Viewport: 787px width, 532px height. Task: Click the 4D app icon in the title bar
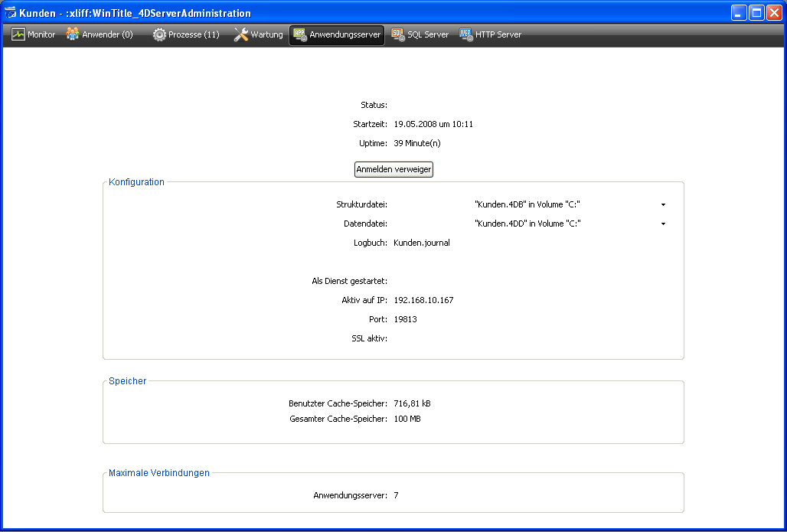10,13
